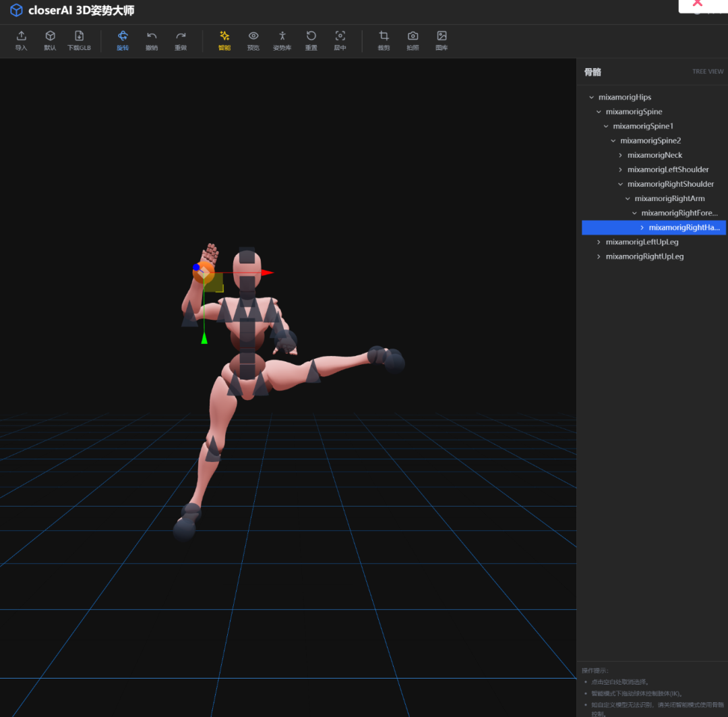Toggle smart IK mode (智能)
Image resolution: width=728 pixels, height=717 pixels.
tap(224, 40)
